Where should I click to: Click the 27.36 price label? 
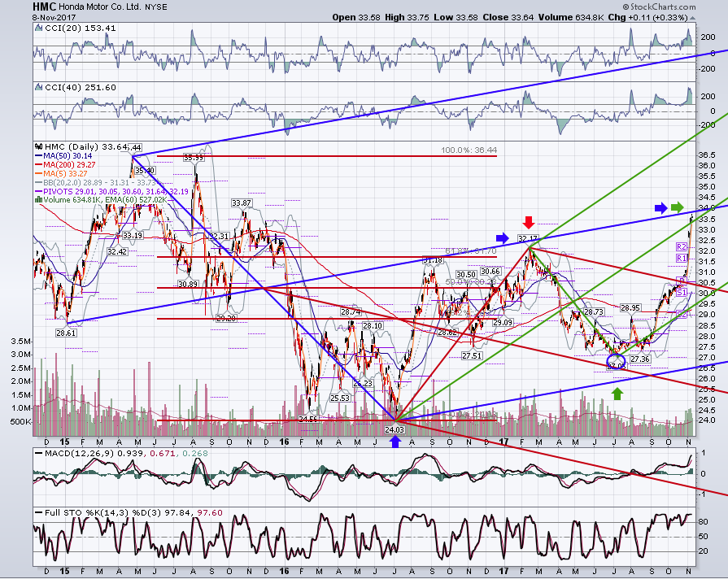point(639,359)
